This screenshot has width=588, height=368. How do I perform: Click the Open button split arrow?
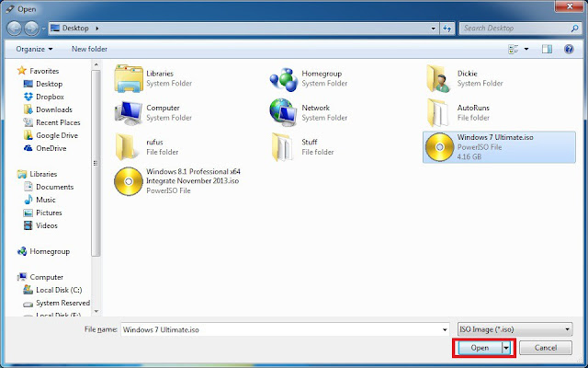(506, 348)
